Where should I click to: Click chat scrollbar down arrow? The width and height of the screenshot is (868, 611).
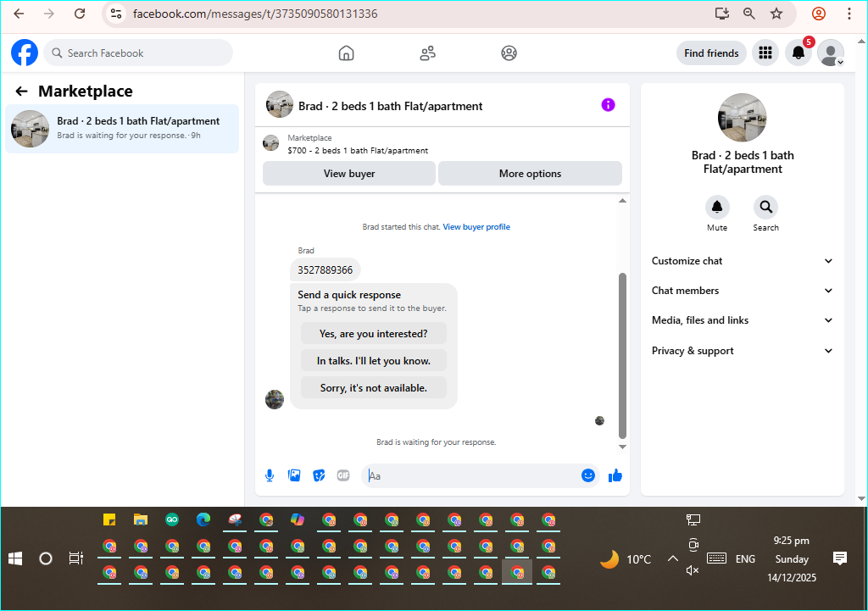point(622,447)
